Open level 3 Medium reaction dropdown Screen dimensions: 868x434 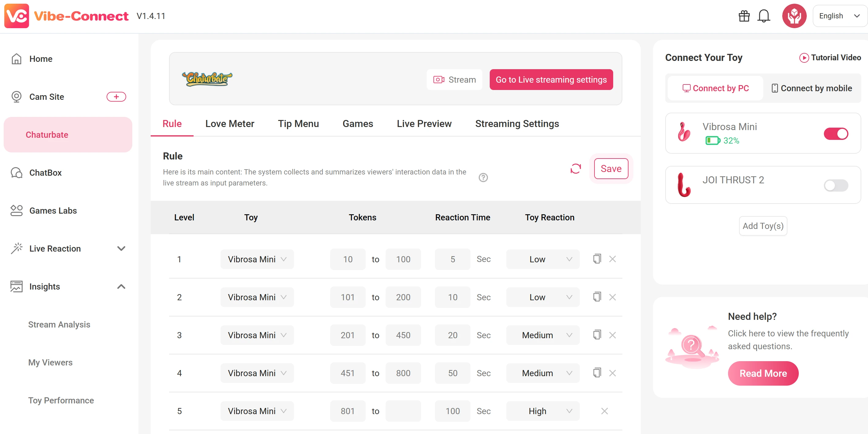tap(542, 335)
